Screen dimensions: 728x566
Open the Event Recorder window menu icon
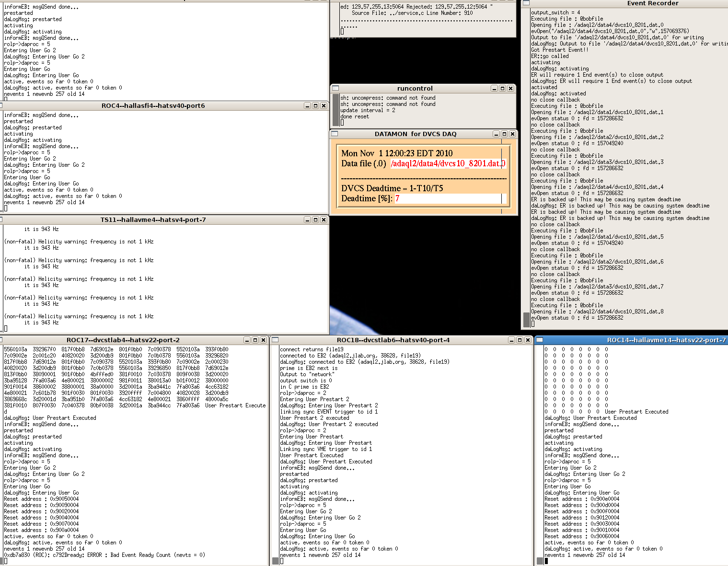pos(526,3)
